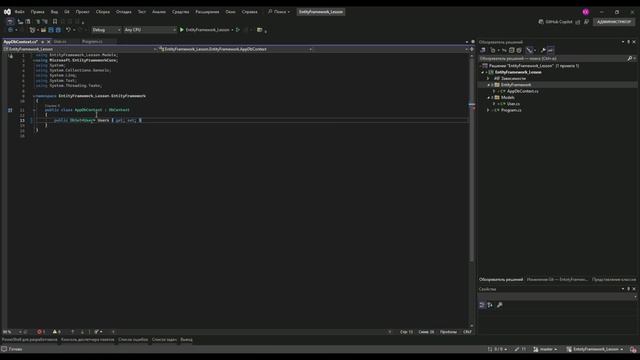Select User.cs in Solution Explorer
Viewport: 640px width, 360px height.
513,104
